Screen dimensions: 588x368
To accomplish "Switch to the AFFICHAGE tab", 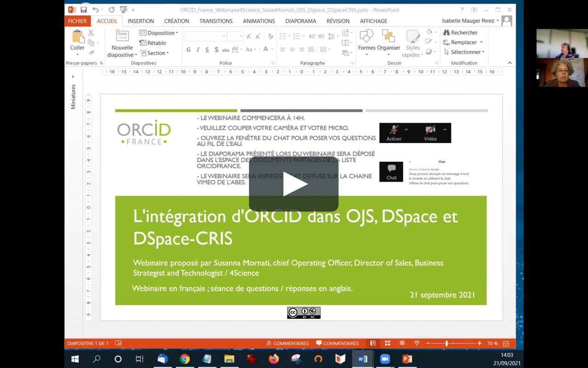I will tap(373, 21).
